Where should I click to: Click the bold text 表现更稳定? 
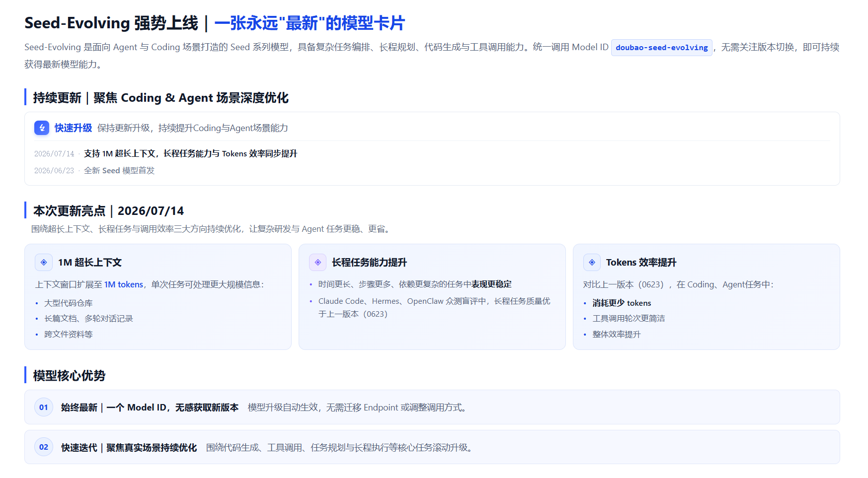click(491, 284)
